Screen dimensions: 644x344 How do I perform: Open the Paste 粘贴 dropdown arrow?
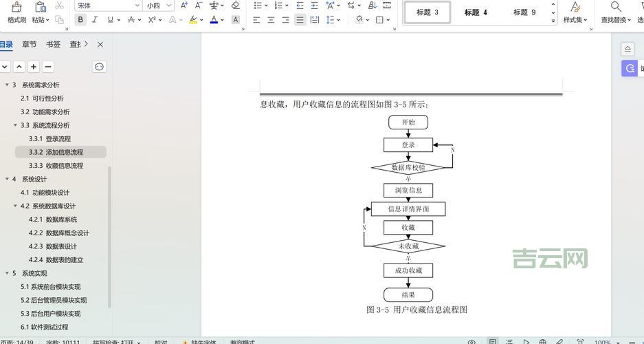click(x=47, y=20)
